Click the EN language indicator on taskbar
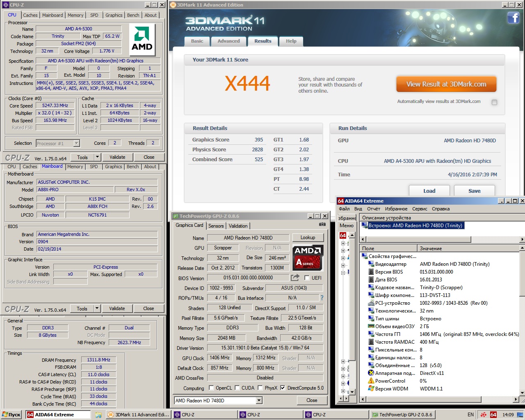 (470, 415)
